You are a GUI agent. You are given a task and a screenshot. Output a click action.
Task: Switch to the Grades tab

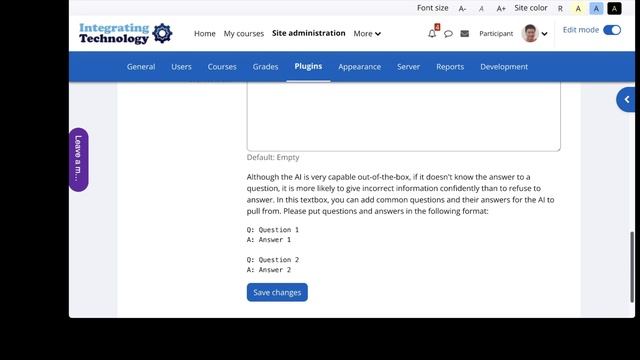tap(265, 67)
